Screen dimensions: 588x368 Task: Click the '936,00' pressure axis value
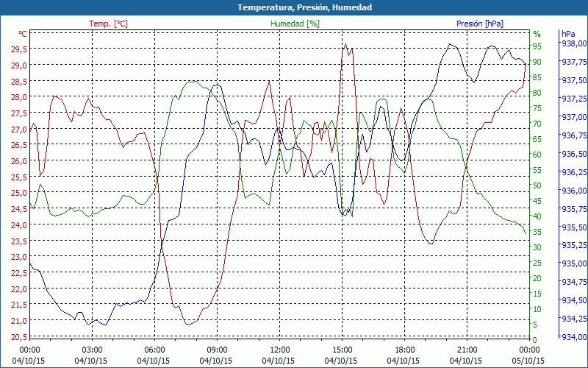point(573,191)
